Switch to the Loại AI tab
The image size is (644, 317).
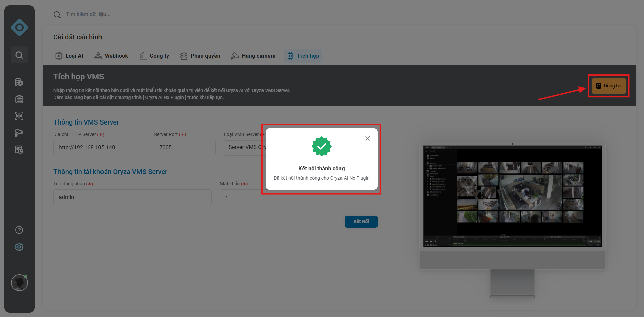coord(69,56)
